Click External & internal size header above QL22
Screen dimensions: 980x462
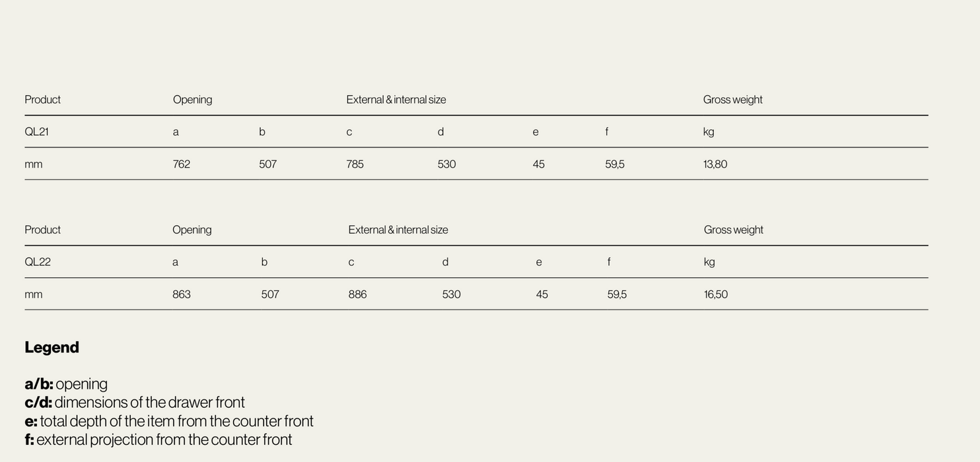[398, 230]
